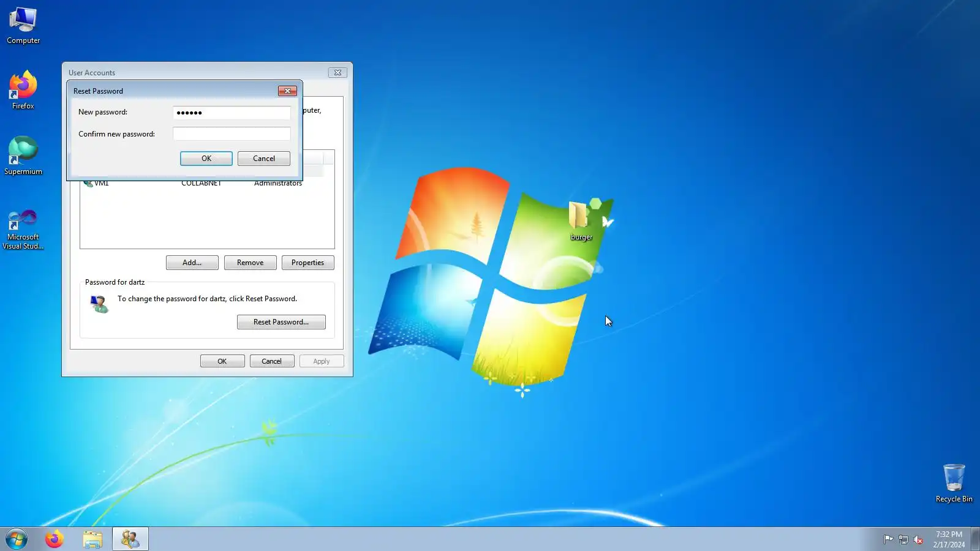This screenshot has width=980, height=551.
Task: Click the Remove user button
Action: click(251, 263)
